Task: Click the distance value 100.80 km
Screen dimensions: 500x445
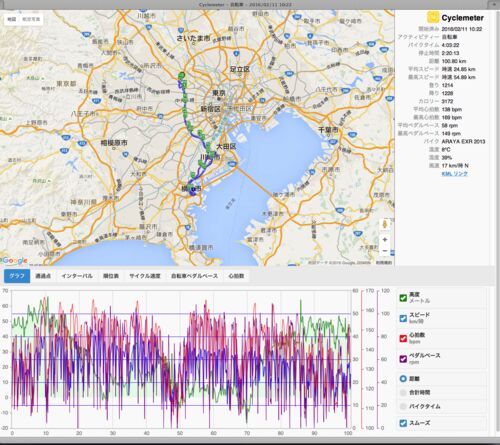Action: 454,61
